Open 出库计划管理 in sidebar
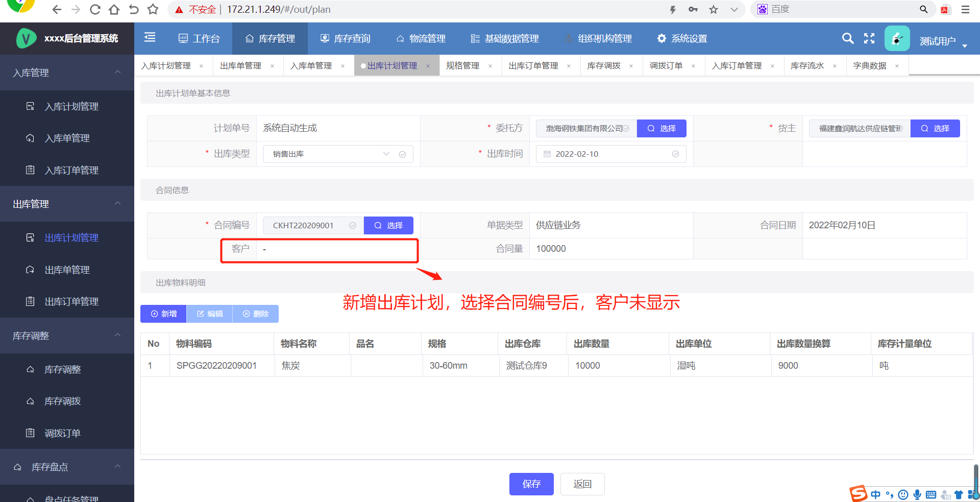980x502 pixels. [67, 237]
